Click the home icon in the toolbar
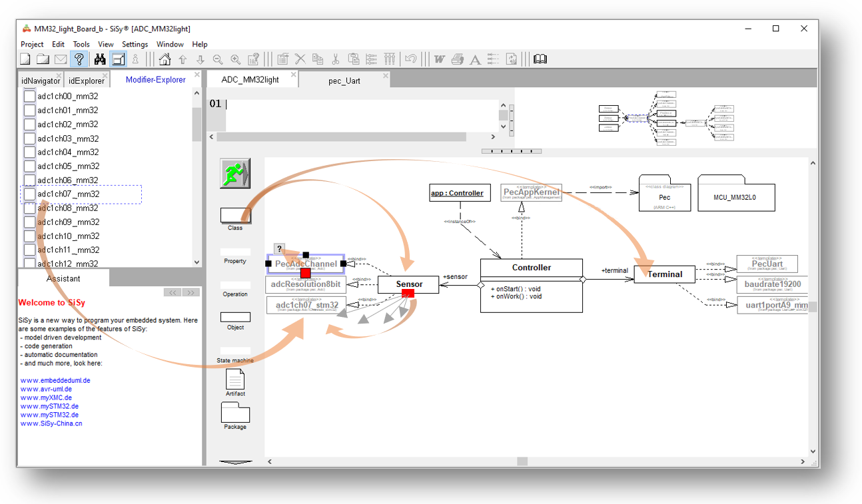Image resolution: width=862 pixels, height=504 pixels. click(165, 59)
